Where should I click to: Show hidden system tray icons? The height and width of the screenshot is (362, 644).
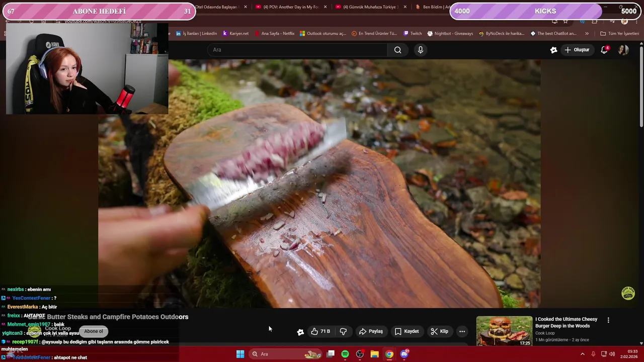click(x=583, y=354)
